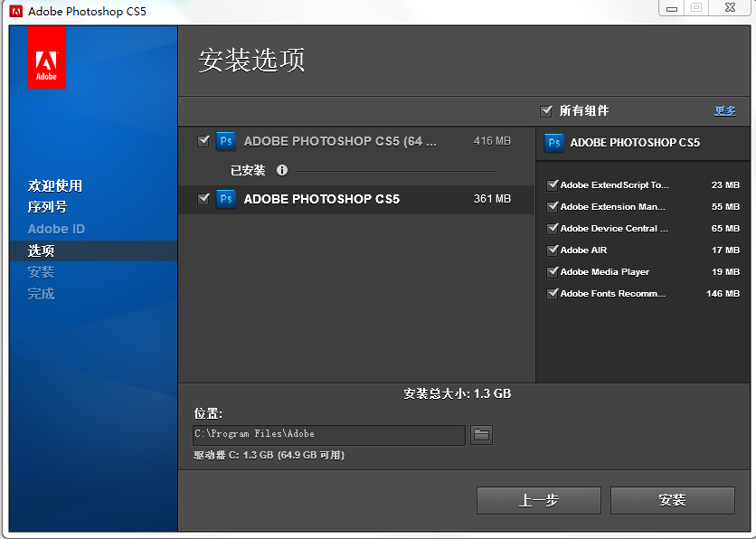
Task: Select the ADOBE PHOTOSHOP CS5 361 MB row
Action: pyautogui.click(x=356, y=199)
